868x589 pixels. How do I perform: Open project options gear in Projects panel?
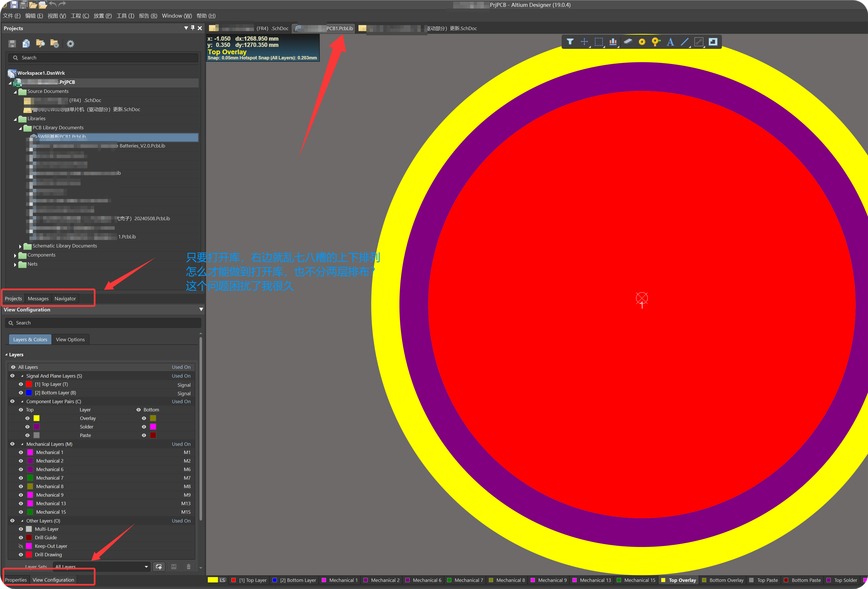70,44
